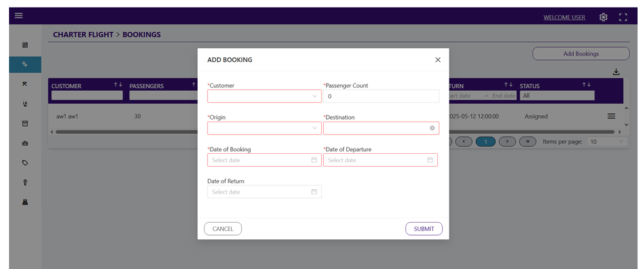Click the download export icon
Viewport: 644px width, 269px height.
coord(616,72)
